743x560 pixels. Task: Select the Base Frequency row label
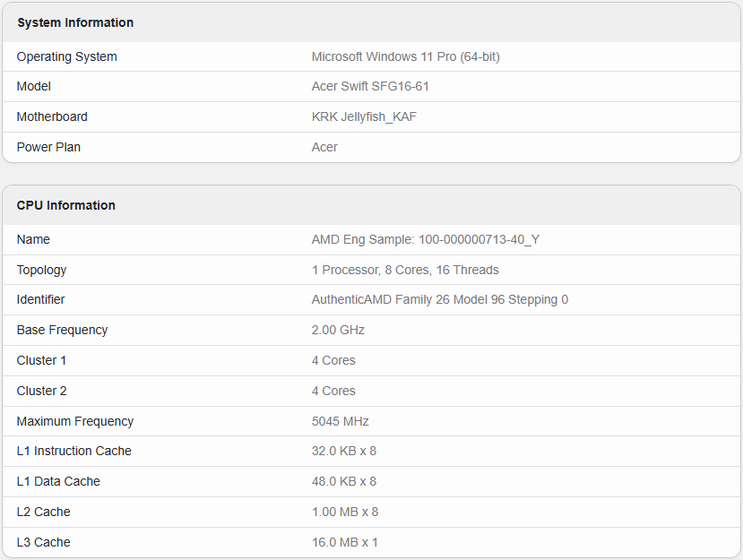(x=62, y=330)
